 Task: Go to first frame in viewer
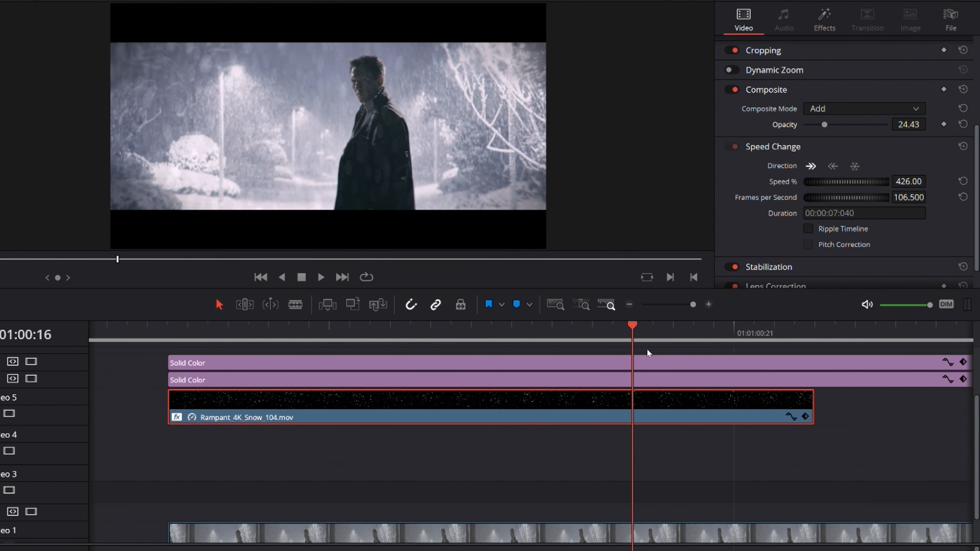tap(260, 277)
